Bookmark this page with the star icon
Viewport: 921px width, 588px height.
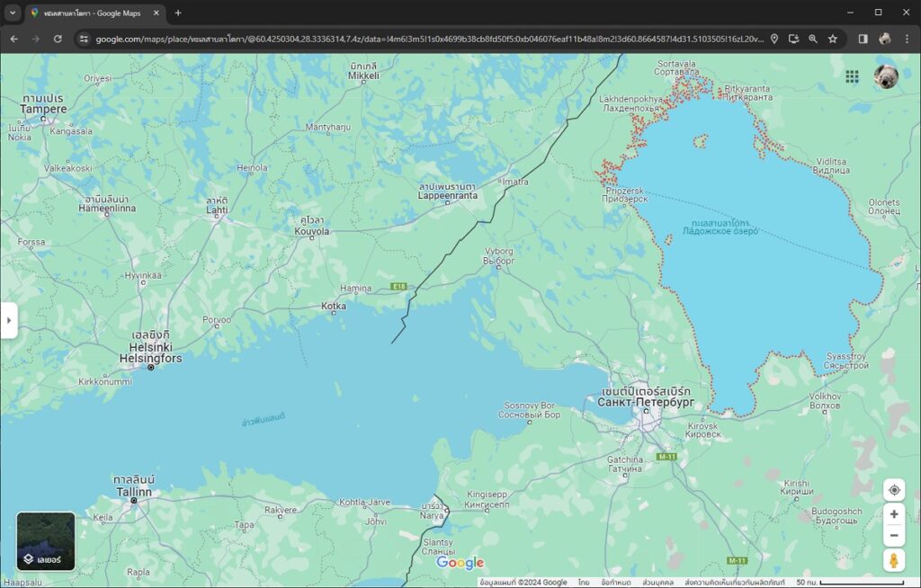pyautogui.click(x=833, y=39)
